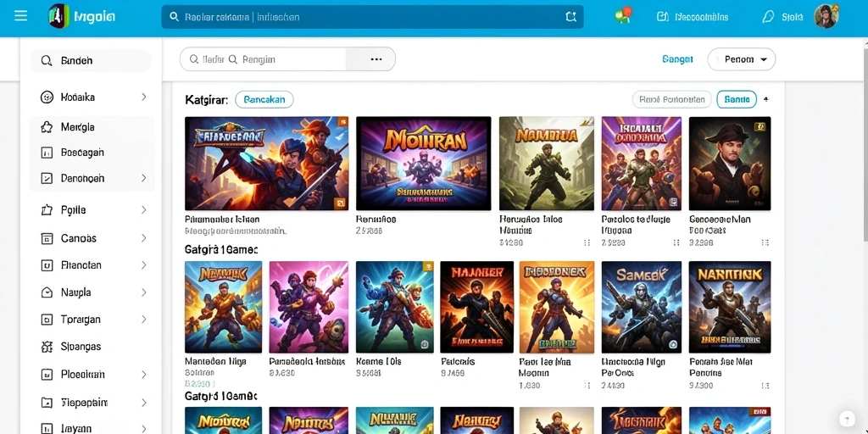
Task: Click the Flepepaim sidebar icon
Action: (47, 403)
